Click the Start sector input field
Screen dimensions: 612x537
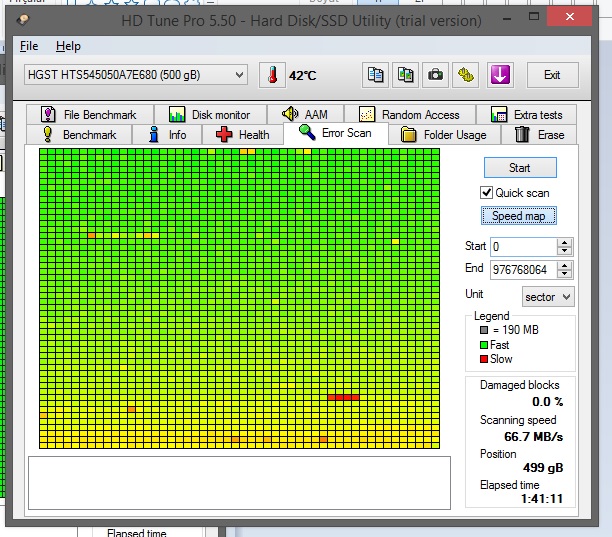coord(524,247)
